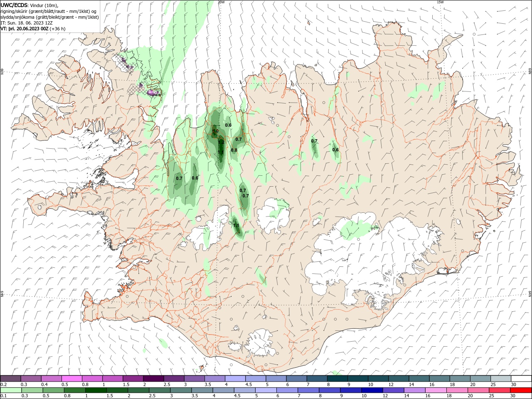The image size is (532, 399).
Task: Click the white swatch ending the upper scale
Action: coord(521,378)
